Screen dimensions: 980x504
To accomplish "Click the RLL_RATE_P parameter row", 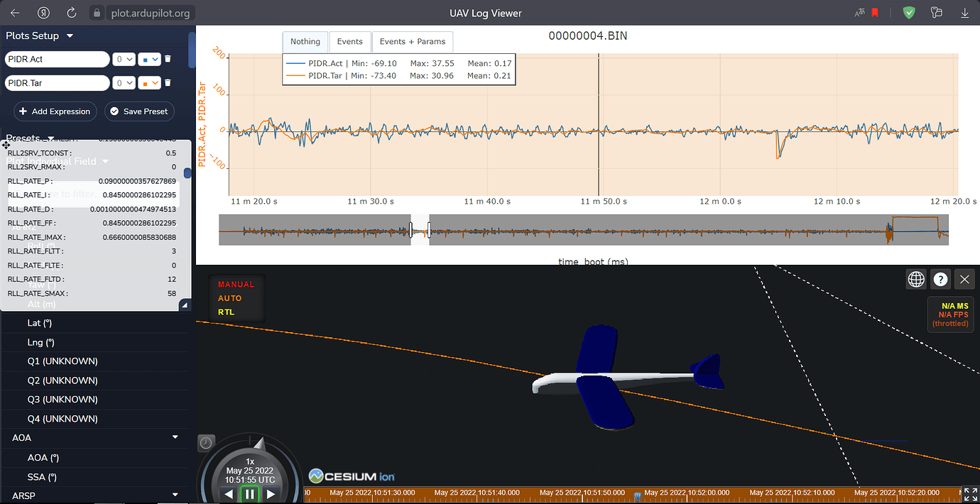I will coord(92,181).
